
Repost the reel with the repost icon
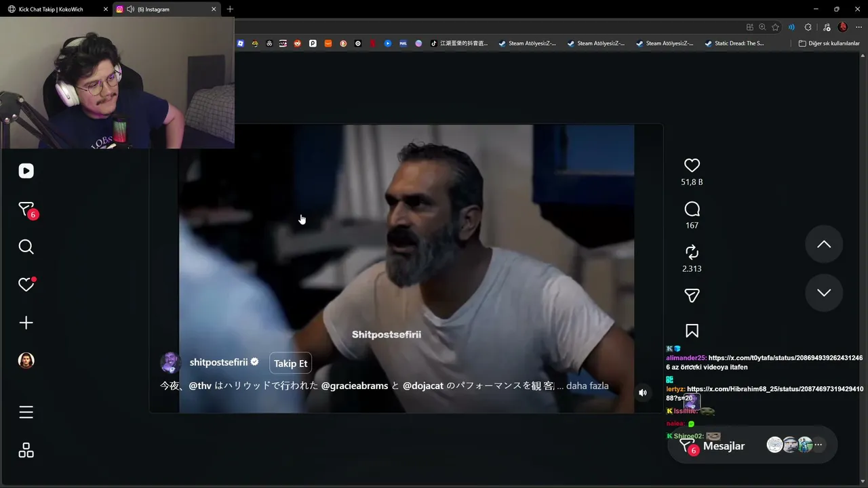click(692, 252)
